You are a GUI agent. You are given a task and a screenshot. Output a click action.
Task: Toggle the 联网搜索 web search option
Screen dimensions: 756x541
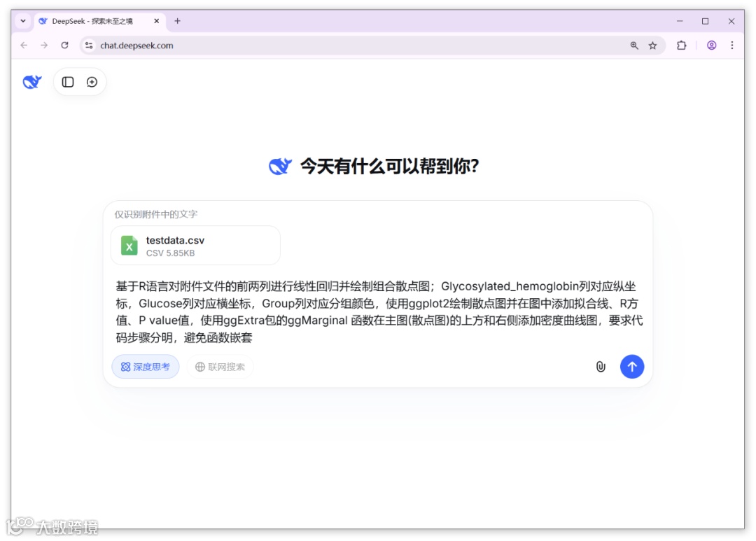click(220, 367)
